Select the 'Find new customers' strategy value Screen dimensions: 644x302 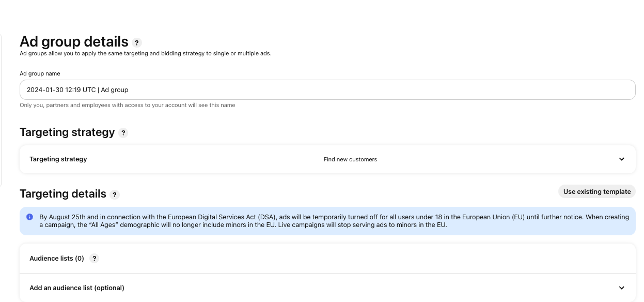(350, 159)
